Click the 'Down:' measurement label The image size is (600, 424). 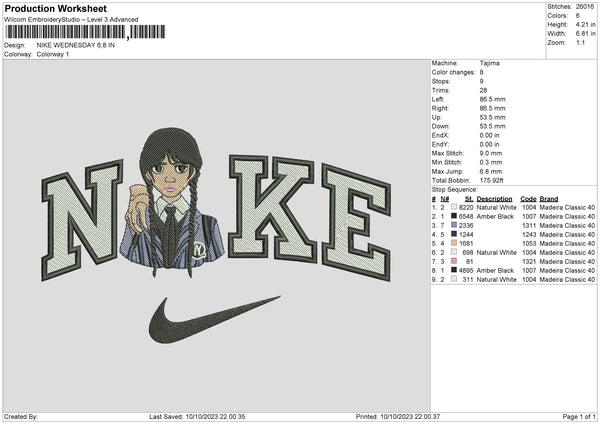tap(440, 126)
